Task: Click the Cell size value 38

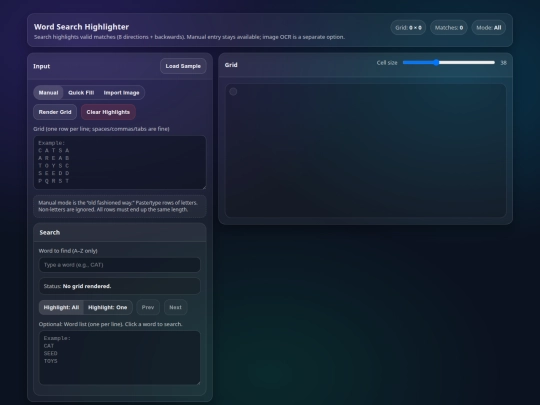Action: coord(503,63)
